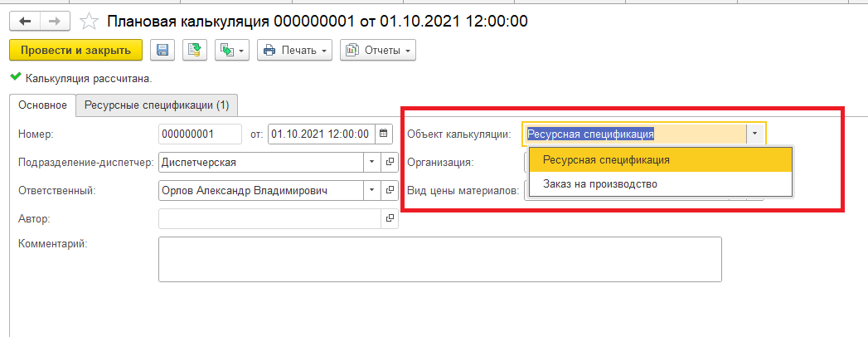This screenshot has height=337, width=868.
Task: Expand the Подразделение-диспетчер dropdown arrow
Action: click(372, 162)
